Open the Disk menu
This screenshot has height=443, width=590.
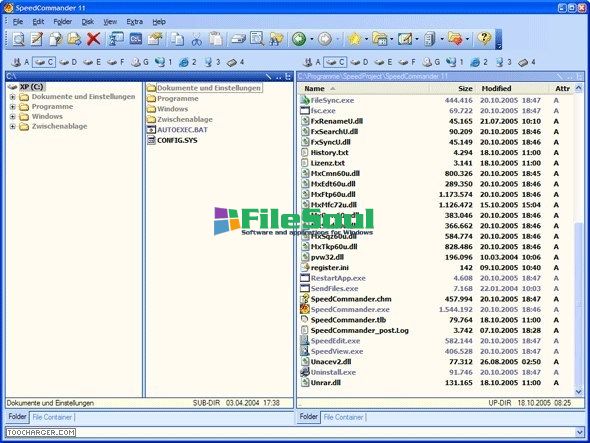click(88, 22)
